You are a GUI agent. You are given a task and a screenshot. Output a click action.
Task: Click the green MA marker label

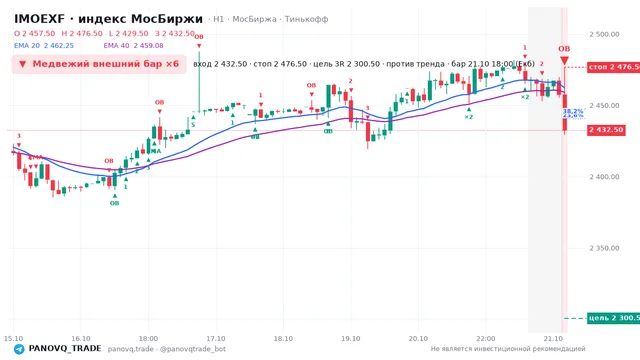pyautogui.click(x=156, y=151)
